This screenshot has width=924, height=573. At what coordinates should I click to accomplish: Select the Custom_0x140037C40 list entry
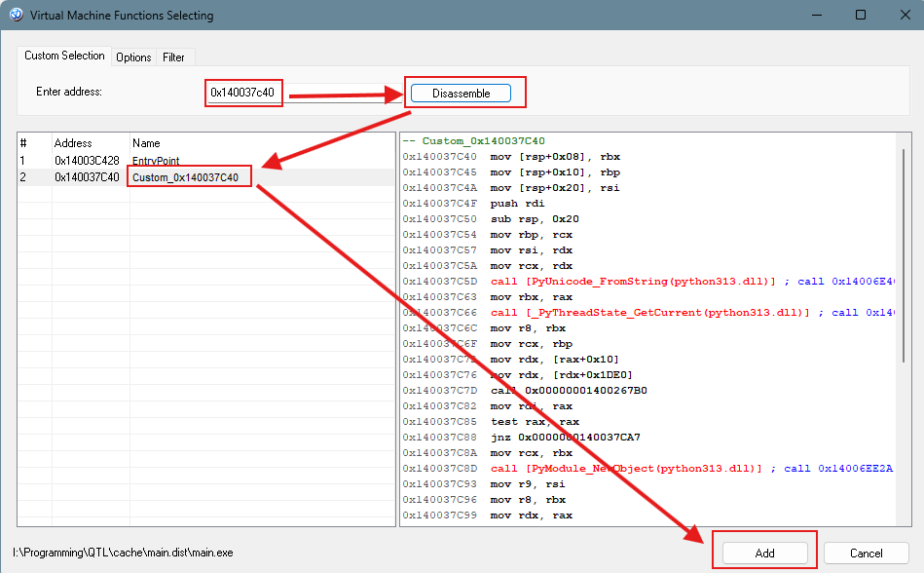pyautogui.click(x=185, y=177)
